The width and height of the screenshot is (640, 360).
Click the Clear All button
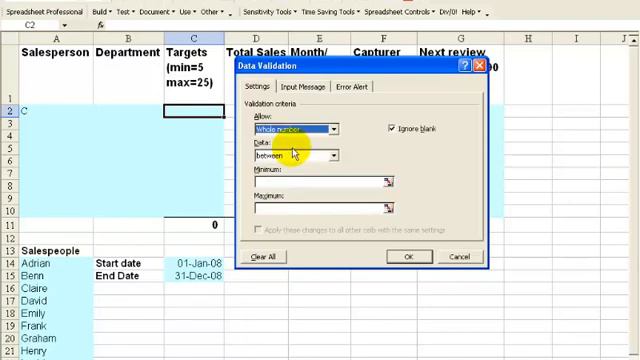point(263,257)
